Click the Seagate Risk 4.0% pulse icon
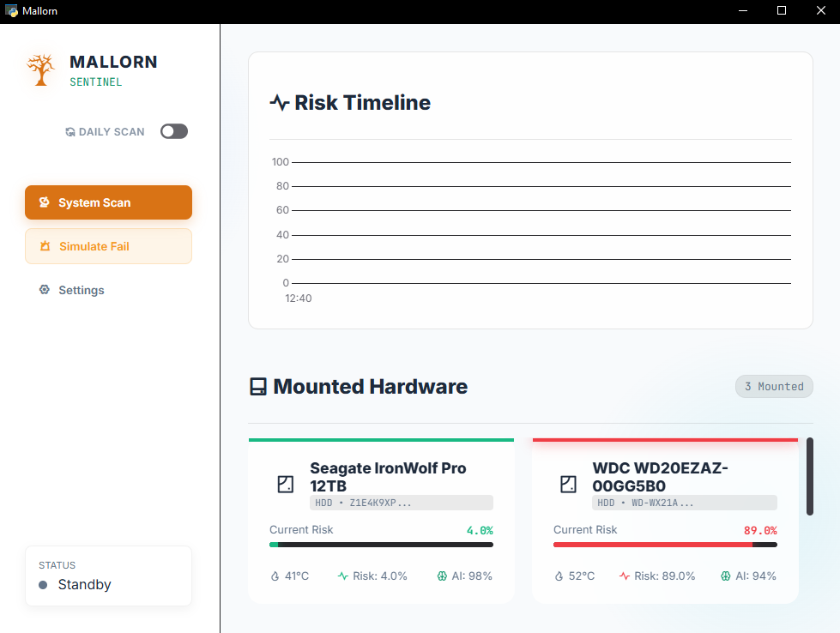The image size is (840, 633). [x=343, y=576]
